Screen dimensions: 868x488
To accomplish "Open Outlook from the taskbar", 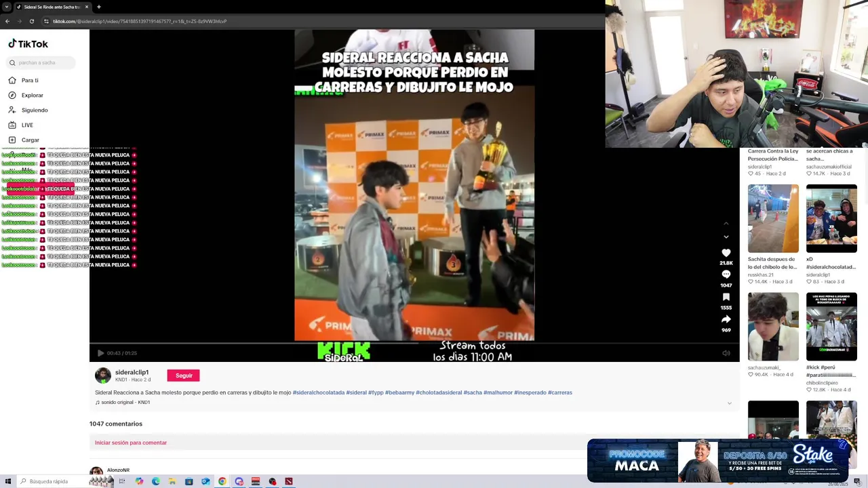I will [x=205, y=481].
